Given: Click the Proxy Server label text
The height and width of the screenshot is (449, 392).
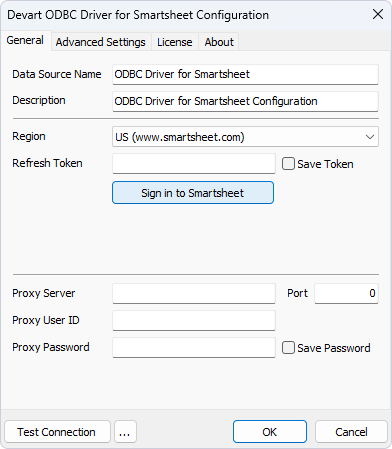Looking at the screenshot, I should (44, 293).
